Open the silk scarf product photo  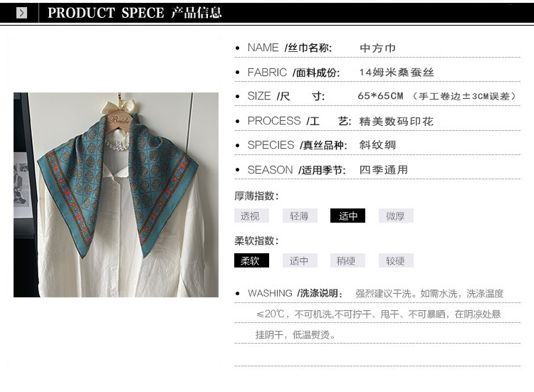coord(116,195)
